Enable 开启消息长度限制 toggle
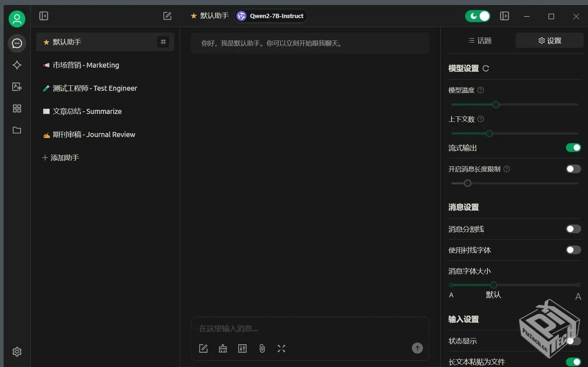This screenshot has height=367, width=588. [573, 169]
